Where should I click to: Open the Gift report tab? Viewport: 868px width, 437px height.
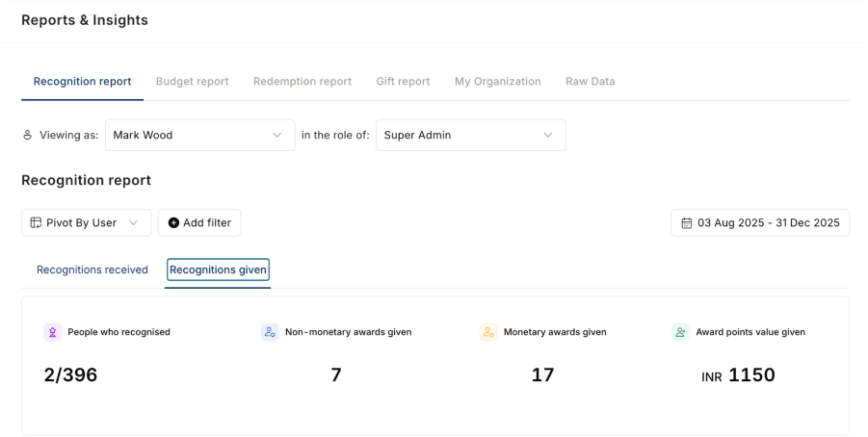(403, 81)
